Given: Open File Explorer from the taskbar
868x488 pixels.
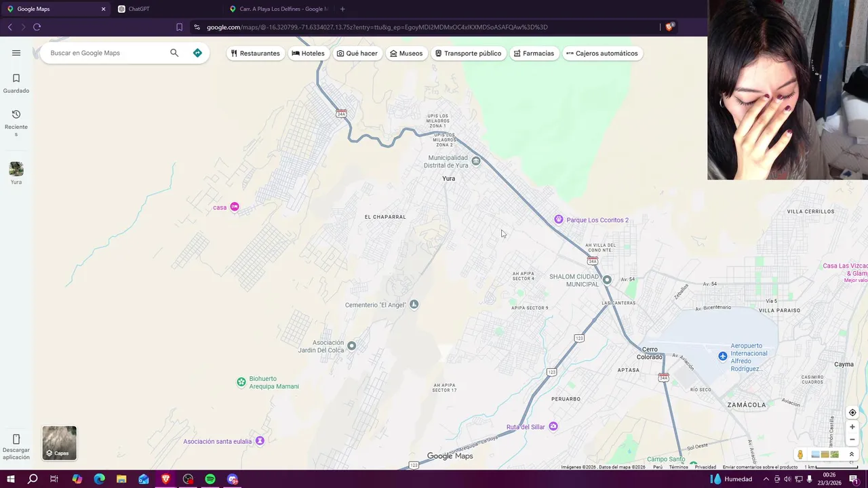Looking at the screenshot, I should [121, 479].
